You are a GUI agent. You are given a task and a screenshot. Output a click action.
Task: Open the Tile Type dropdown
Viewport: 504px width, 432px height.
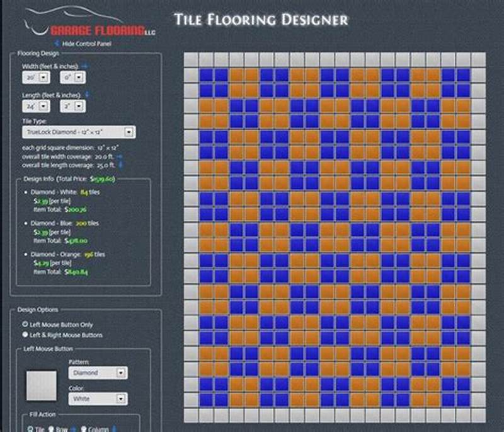click(129, 132)
